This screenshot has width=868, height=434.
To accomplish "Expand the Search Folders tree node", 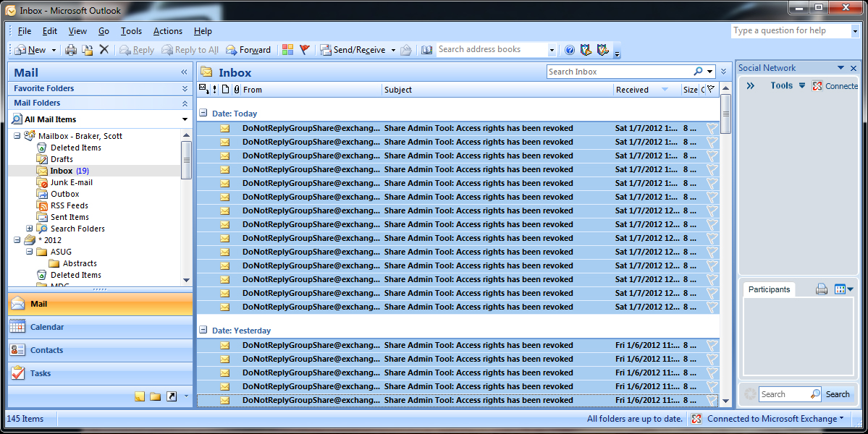I will coord(30,229).
